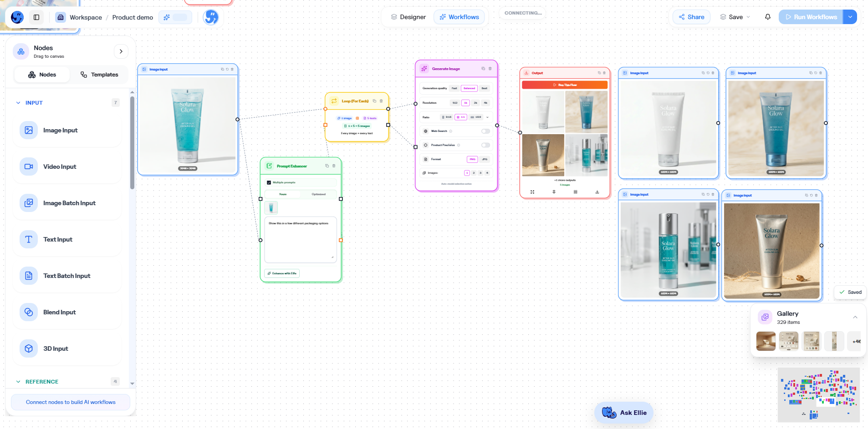The image size is (868, 429).
Task: Click the Blend Input node icon
Action: [x=29, y=312]
